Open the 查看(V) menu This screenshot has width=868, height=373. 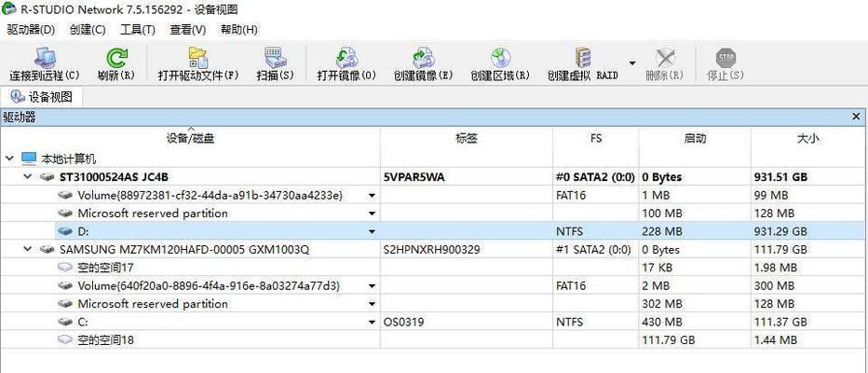pyautogui.click(x=188, y=30)
